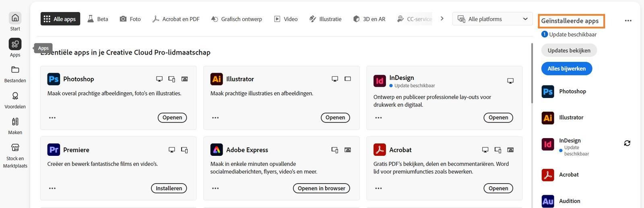The image size is (644, 208).
Task: Open Maken in the sidebar
Action: [15, 126]
